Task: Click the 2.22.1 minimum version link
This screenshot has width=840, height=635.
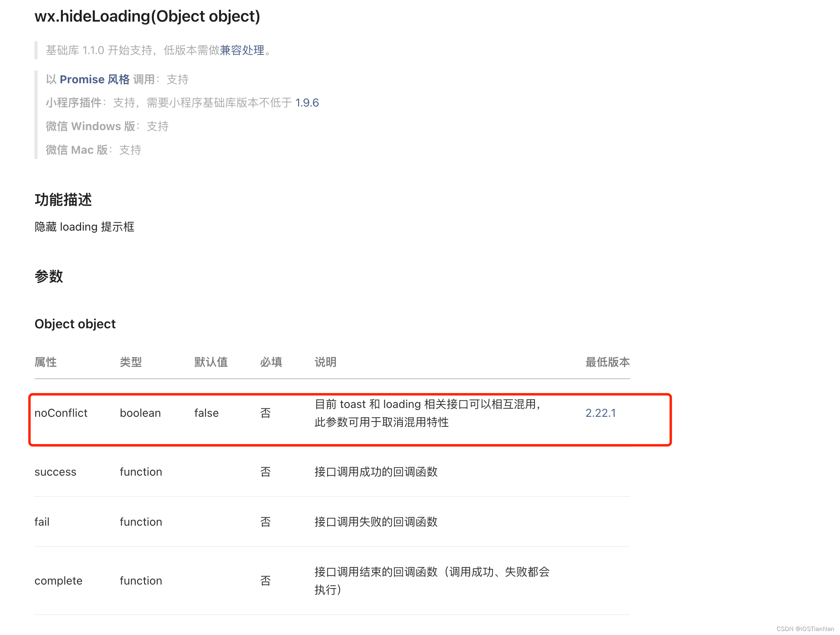Action: point(601,413)
